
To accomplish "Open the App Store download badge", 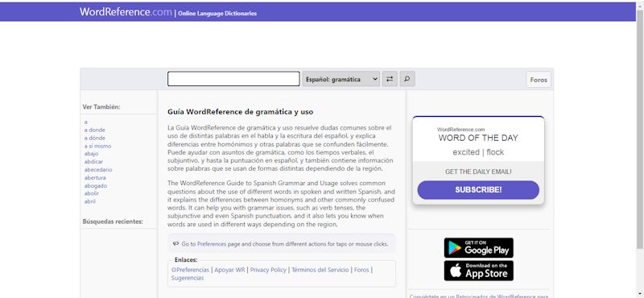I will pos(478,271).
